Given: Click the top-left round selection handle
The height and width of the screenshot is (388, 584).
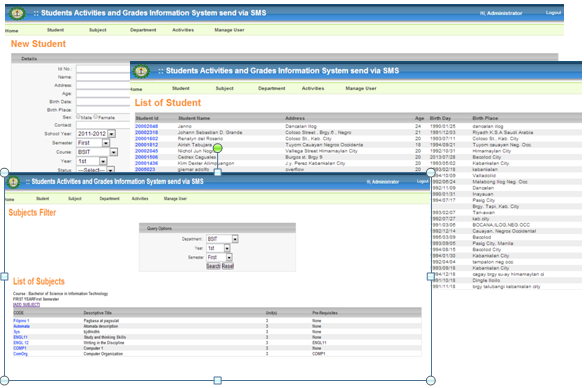Looking at the screenshot, I should pos(4,172).
